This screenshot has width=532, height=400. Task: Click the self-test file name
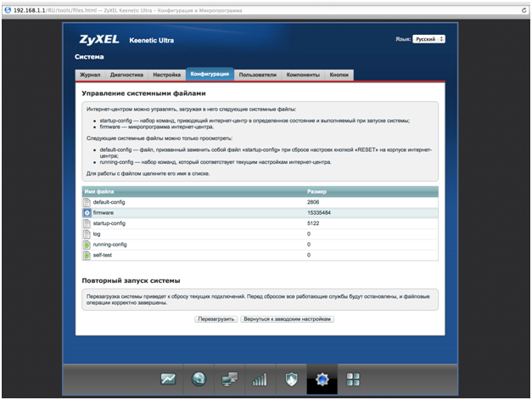click(104, 255)
